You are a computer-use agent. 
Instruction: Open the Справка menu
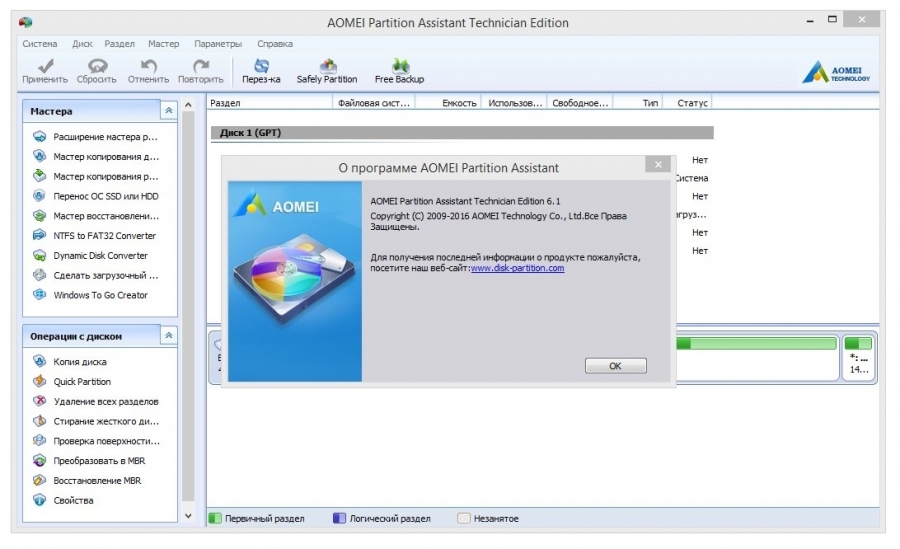click(x=275, y=44)
